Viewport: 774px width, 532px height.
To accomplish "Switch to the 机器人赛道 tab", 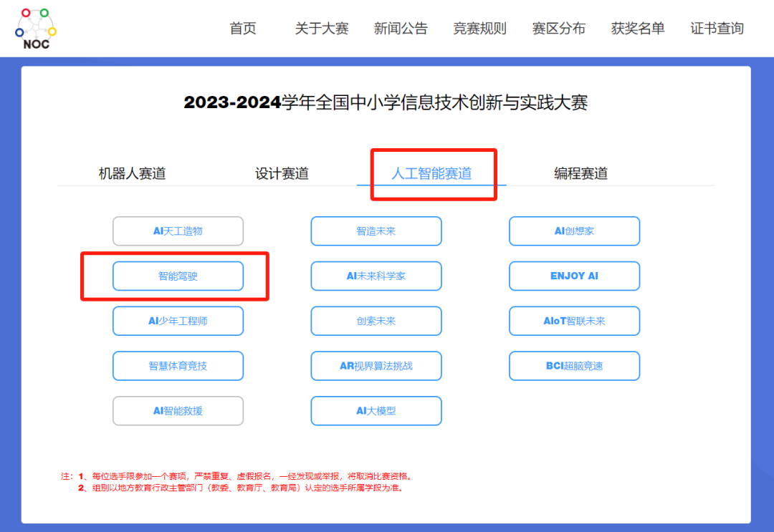I will [x=132, y=173].
